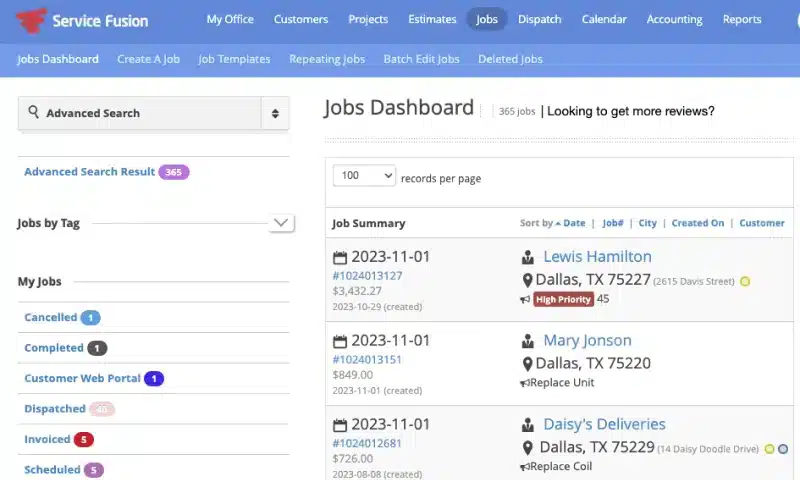Open the records per page dropdown
800x480 pixels.
364,176
